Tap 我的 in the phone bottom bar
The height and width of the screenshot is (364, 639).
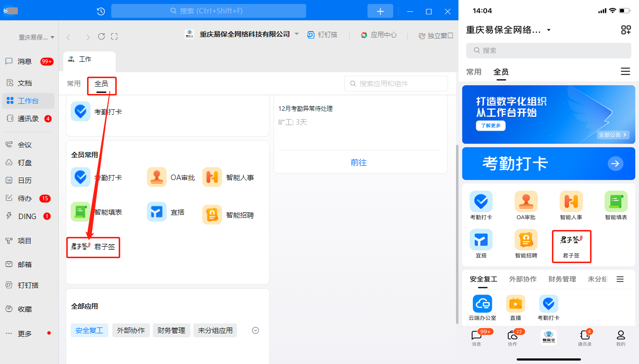click(x=621, y=338)
